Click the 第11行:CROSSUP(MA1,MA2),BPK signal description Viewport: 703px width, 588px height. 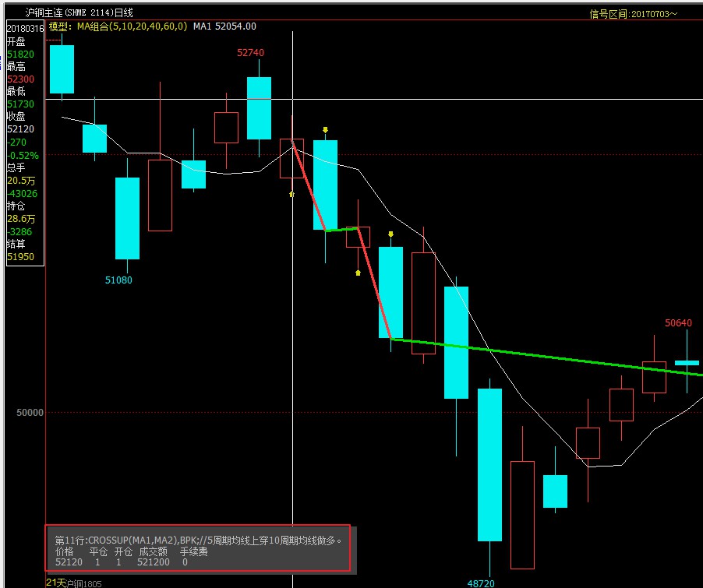[198, 540]
